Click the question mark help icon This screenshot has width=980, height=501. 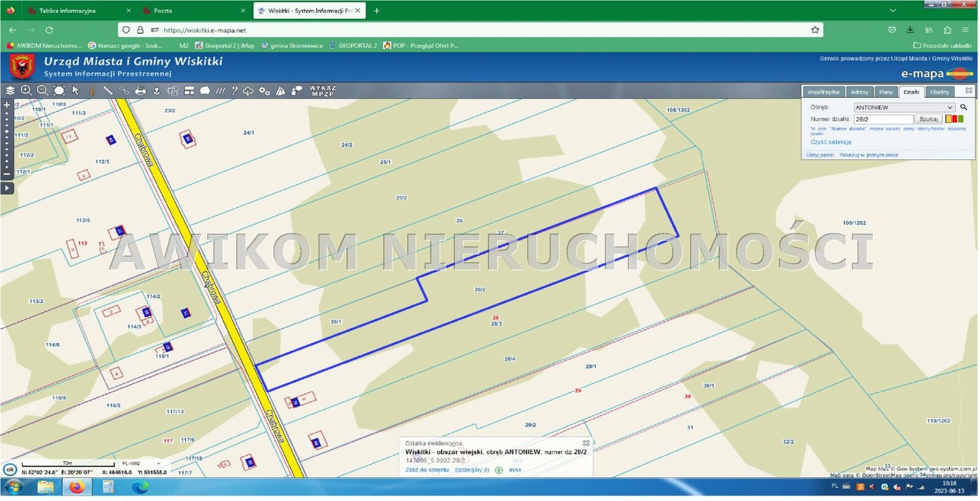(234, 91)
